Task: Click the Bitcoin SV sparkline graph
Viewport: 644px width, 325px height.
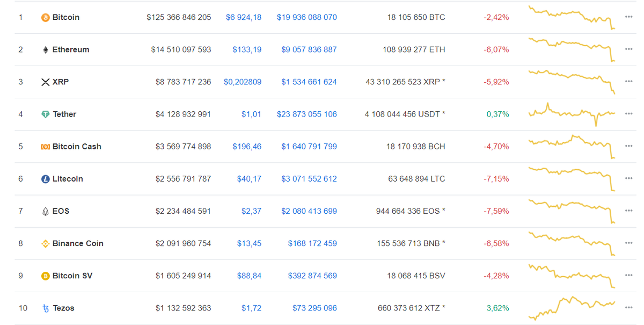Action: 570,275
